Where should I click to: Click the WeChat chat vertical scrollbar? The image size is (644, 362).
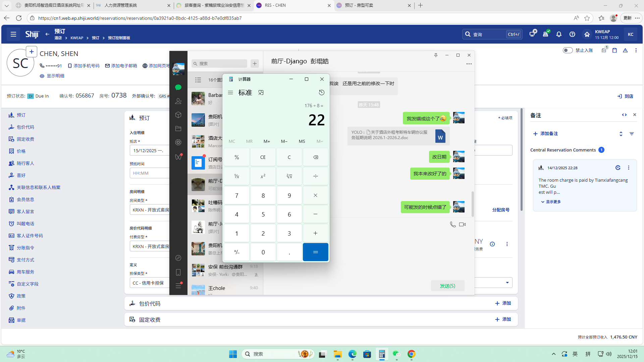coord(473,204)
